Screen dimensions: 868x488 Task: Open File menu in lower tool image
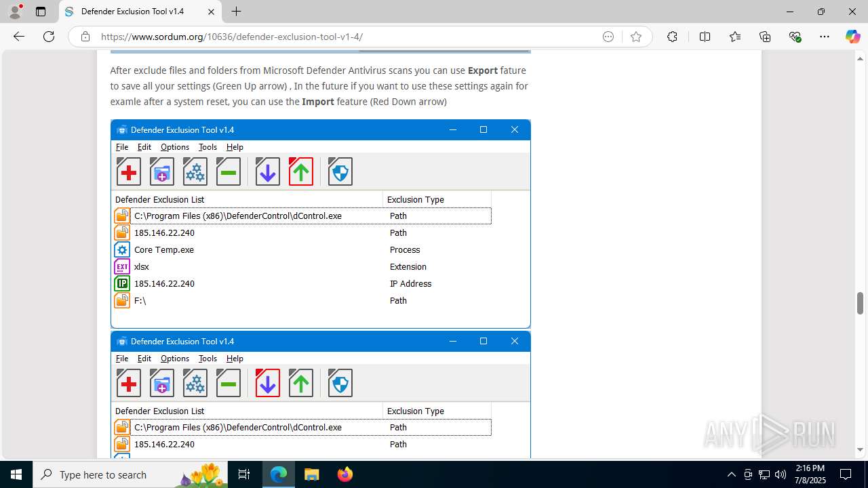(x=122, y=359)
